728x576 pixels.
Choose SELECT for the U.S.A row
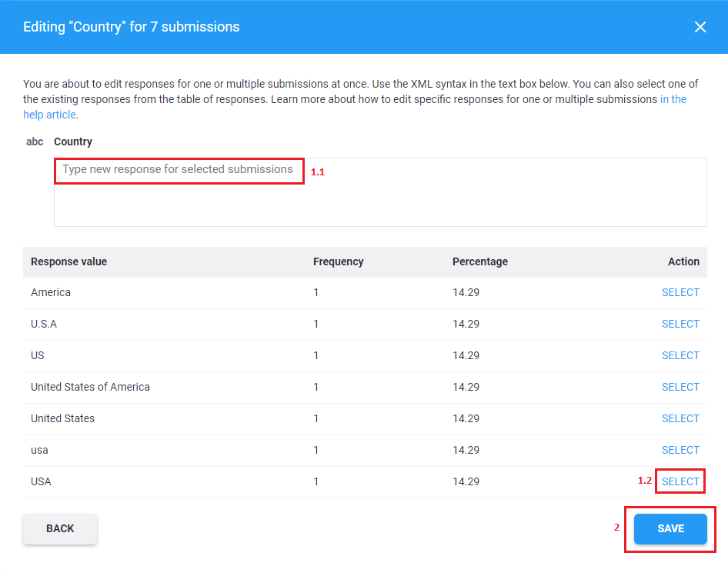pyautogui.click(x=680, y=324)
